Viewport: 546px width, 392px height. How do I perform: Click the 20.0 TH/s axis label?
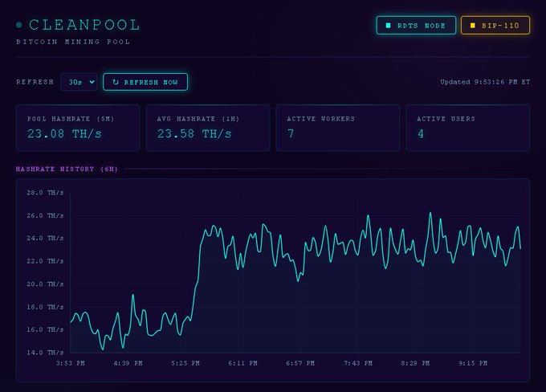coord(45,284)
